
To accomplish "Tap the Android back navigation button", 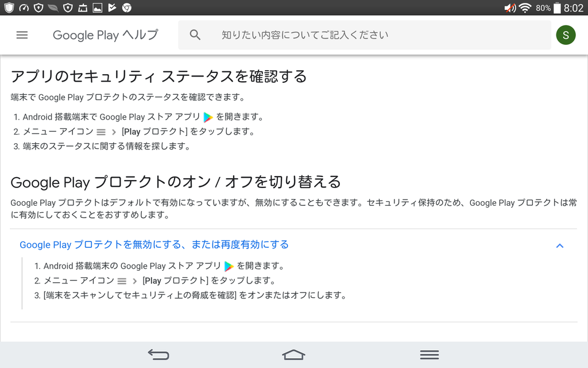I will [158, 354].
